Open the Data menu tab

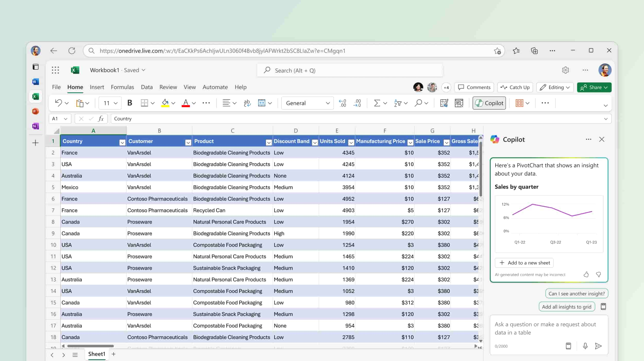[x=146, y=87]
